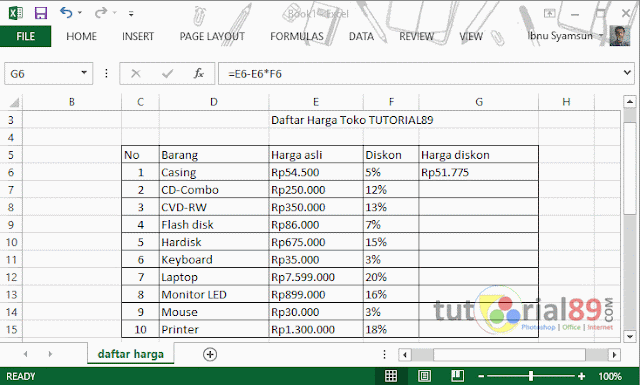Expand the formula bar chevron
This screenshot has width=640, height=385.
[x=627, y=73]
